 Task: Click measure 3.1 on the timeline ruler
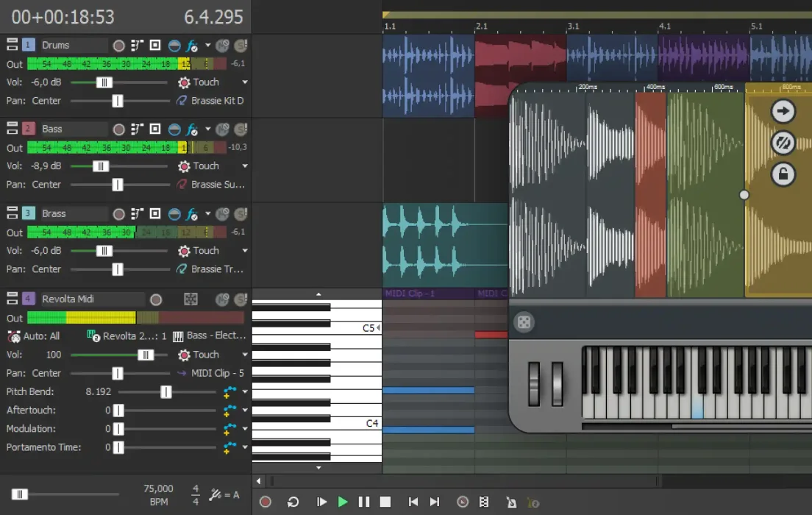coord(573,26)
